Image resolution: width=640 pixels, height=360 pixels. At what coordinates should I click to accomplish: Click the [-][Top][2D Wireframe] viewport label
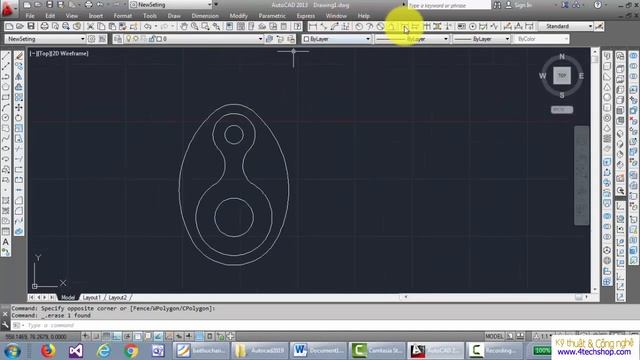[59, 53]
